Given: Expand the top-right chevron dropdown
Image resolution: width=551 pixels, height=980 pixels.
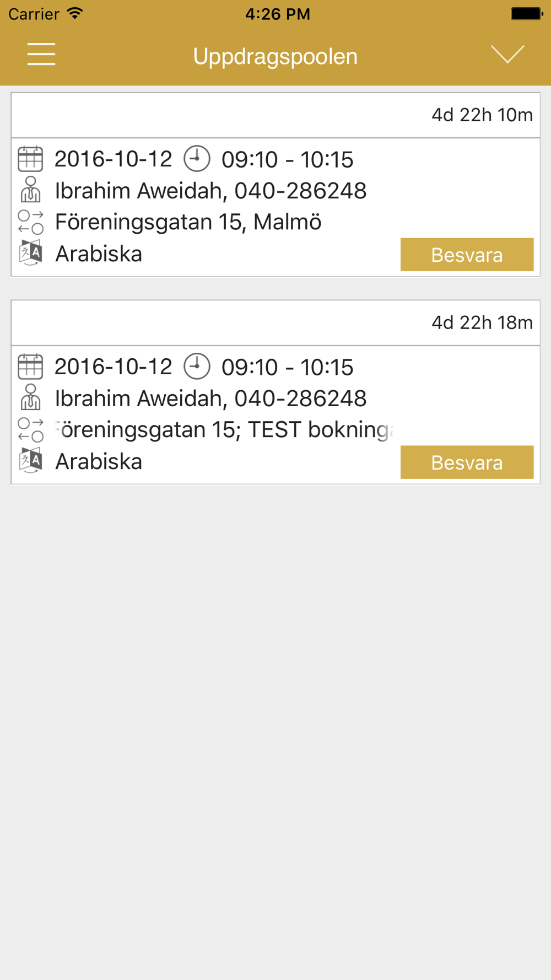Looking at the screenshot, I should click(507, 54).
